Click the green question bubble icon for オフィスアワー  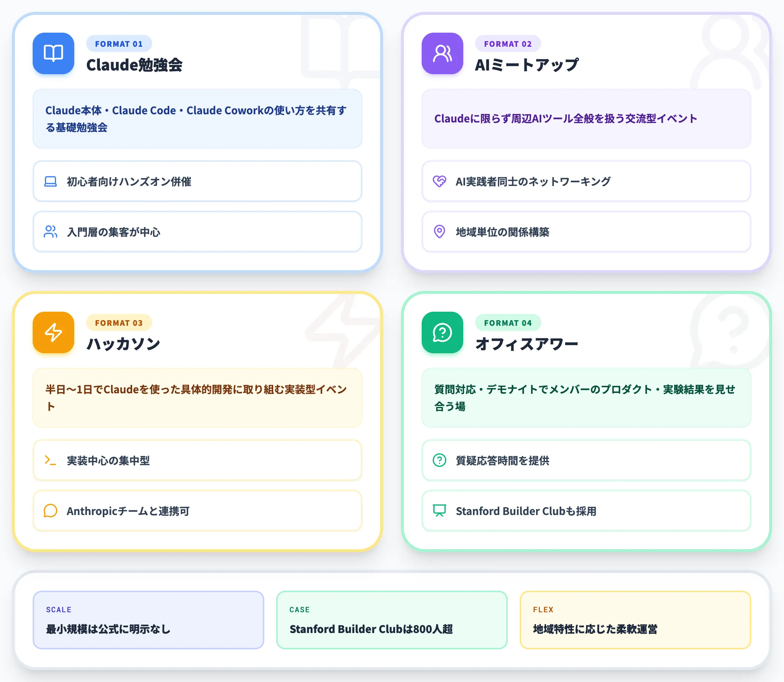click(442, 332)
